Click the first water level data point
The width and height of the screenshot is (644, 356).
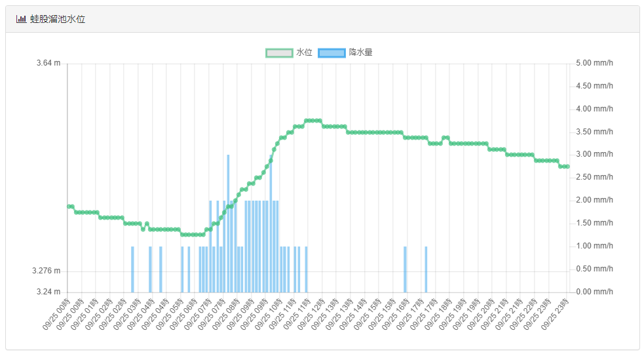coord(68,207)
